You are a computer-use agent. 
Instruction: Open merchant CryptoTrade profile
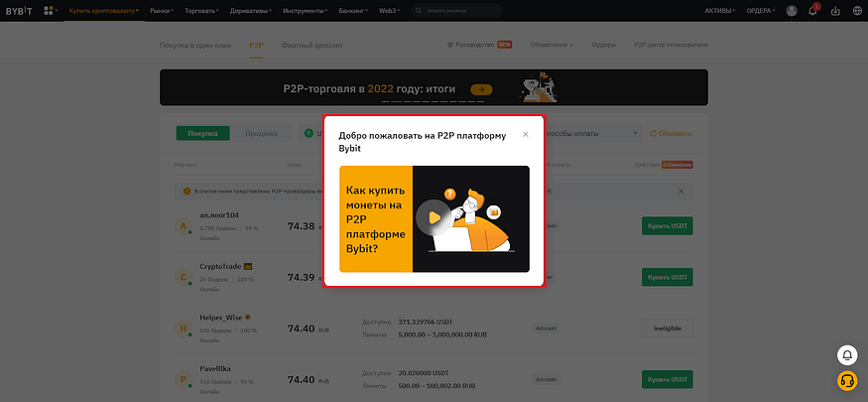pyautogui.click(x=220, y=266)
